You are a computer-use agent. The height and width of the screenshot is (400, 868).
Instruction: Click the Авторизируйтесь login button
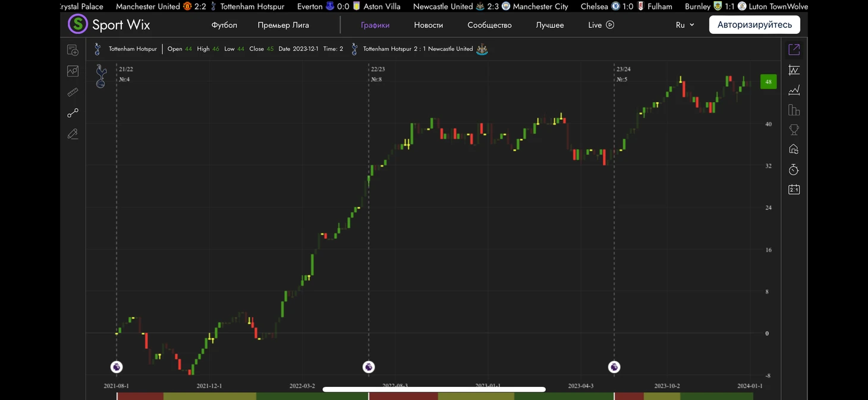pyautogui.click(x=754, y=25)
